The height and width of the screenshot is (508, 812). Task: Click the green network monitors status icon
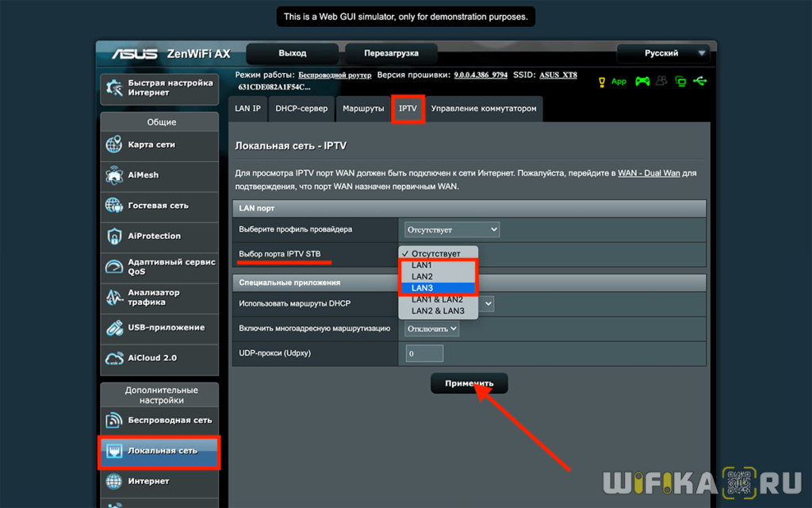click(680, 81)
